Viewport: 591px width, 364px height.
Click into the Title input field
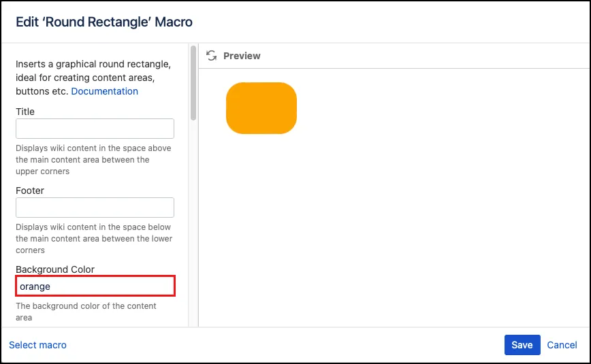95,129
